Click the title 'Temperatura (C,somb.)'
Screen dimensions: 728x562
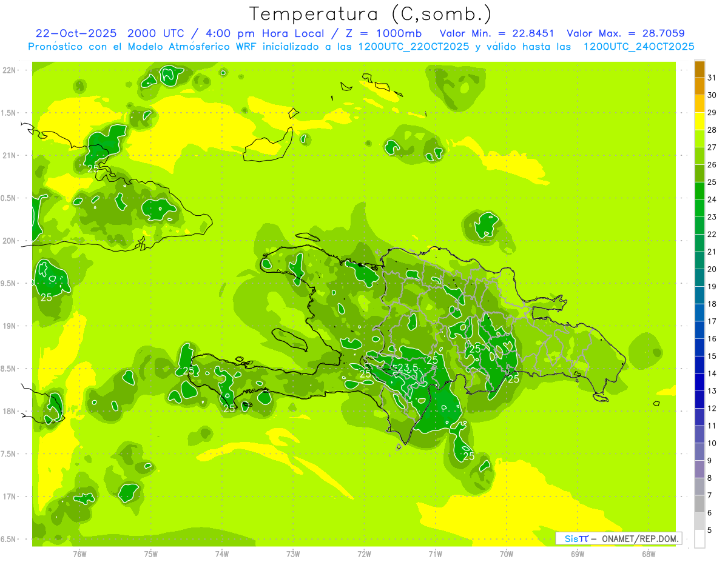point(371,13)
